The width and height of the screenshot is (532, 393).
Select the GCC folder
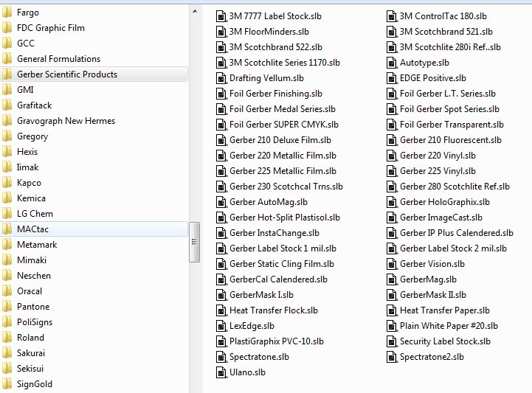[26, 44]
